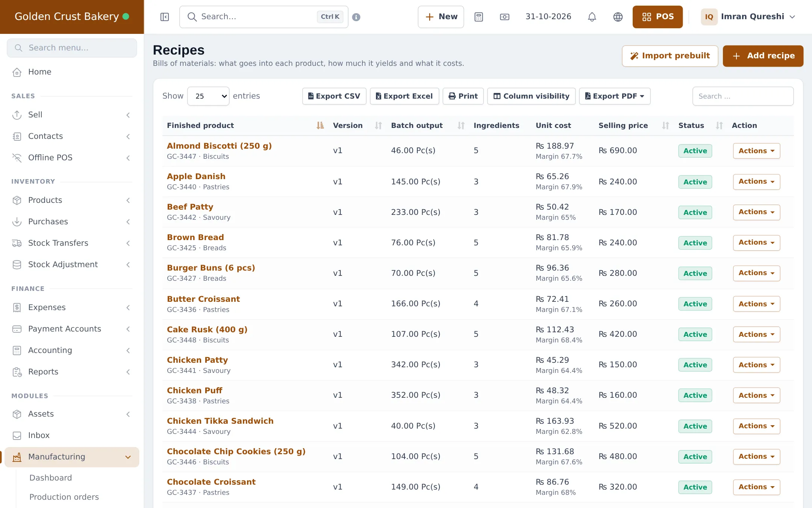812x508 pixels.
Task: Open Chicken Tikka Sandwich recipe link
Action: (x=220, y=421)
